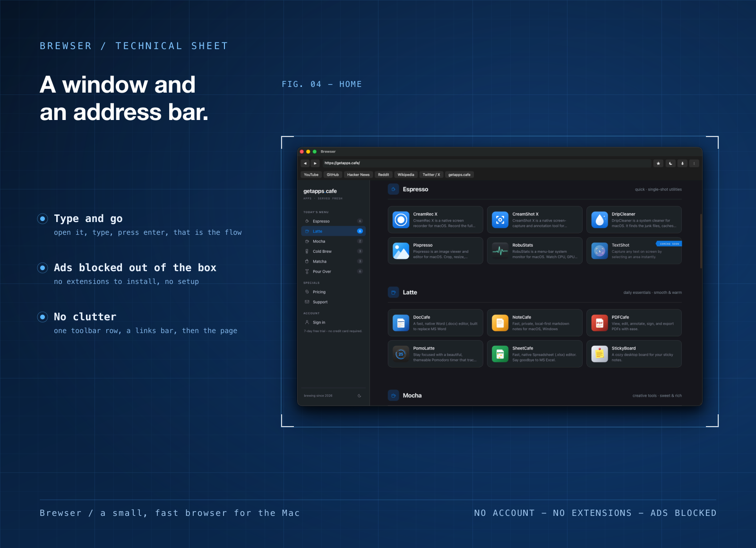Open the Hacker News bookmark

(358, 175)
